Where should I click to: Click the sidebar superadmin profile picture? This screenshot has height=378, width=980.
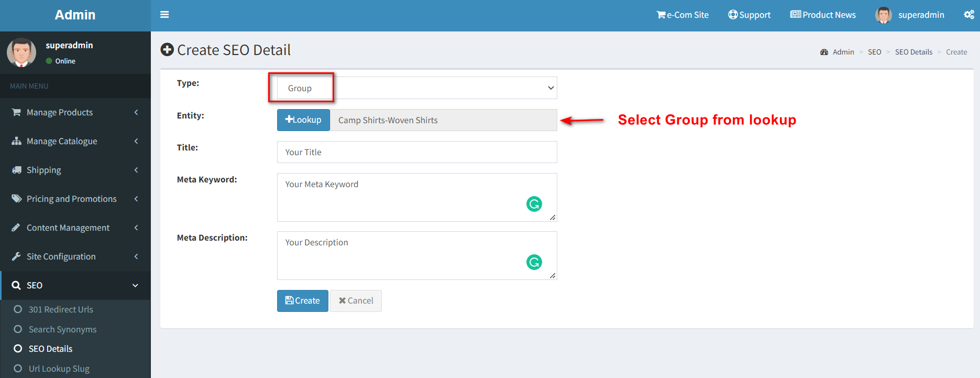(x=21, y=52)
